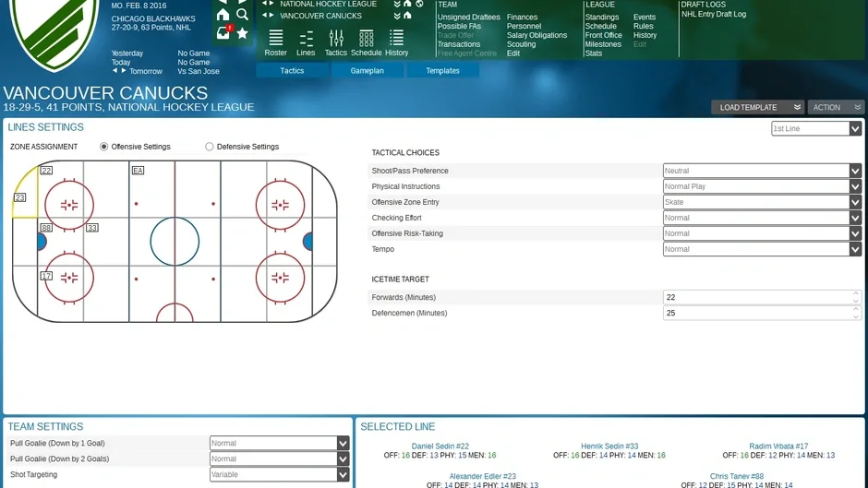Open the Schedule grid icon
868x488 pixels.
(366, 43)
